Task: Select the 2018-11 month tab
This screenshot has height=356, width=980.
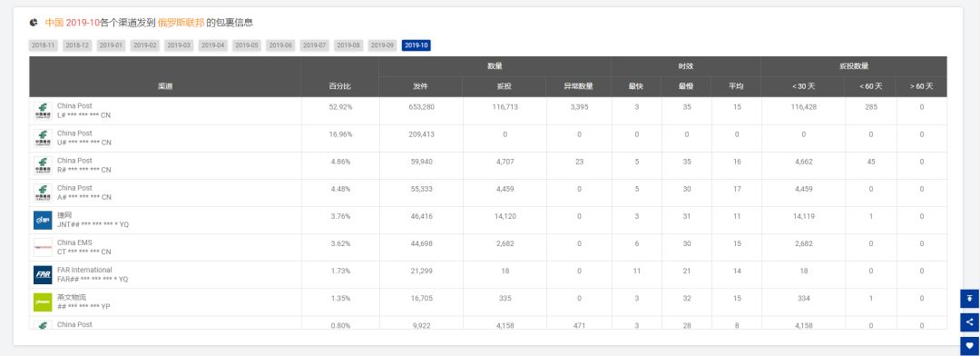Action: [x=44, y=45]
